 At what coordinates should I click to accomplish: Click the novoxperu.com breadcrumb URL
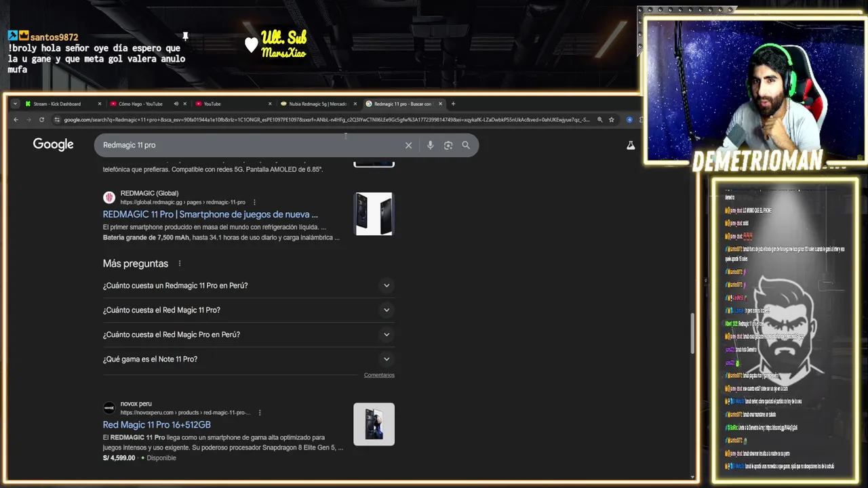(185, 412)
